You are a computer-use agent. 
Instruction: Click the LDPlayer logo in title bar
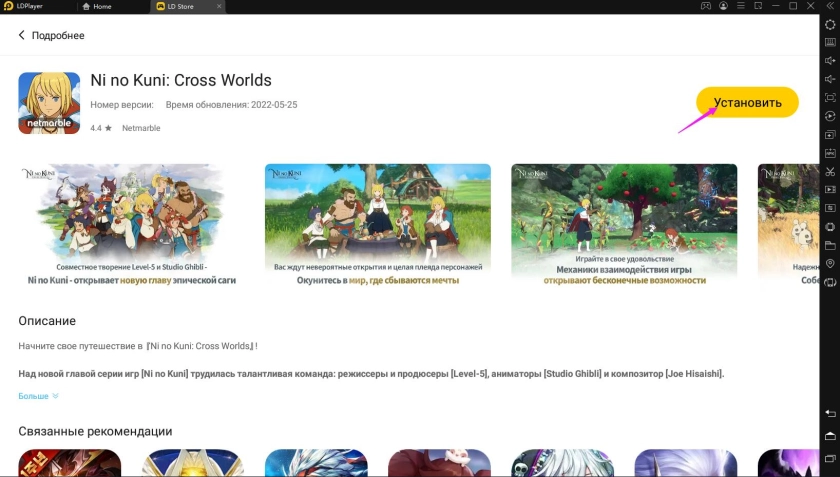[x=8, y=6]
